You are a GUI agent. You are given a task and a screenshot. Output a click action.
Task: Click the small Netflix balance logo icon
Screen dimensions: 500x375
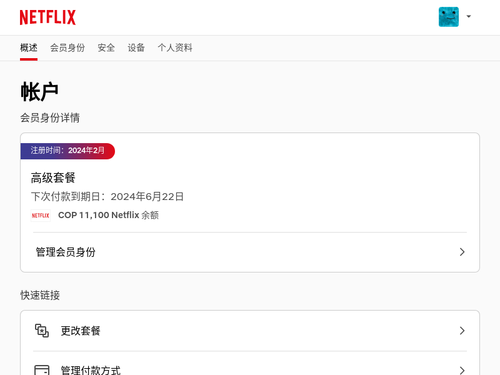pyautogui.click(x=40, y=215)
